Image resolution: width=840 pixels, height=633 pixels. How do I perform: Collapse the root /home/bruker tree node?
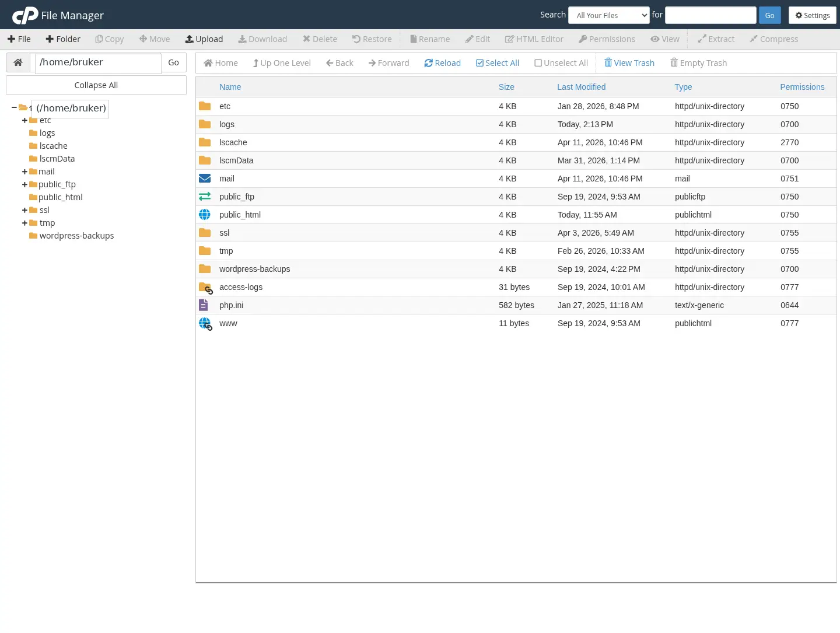pyautogui.click(x=13, y=107)
